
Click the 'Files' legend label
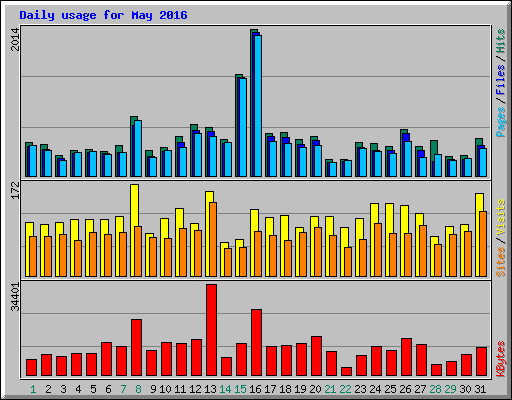[500, 79]
